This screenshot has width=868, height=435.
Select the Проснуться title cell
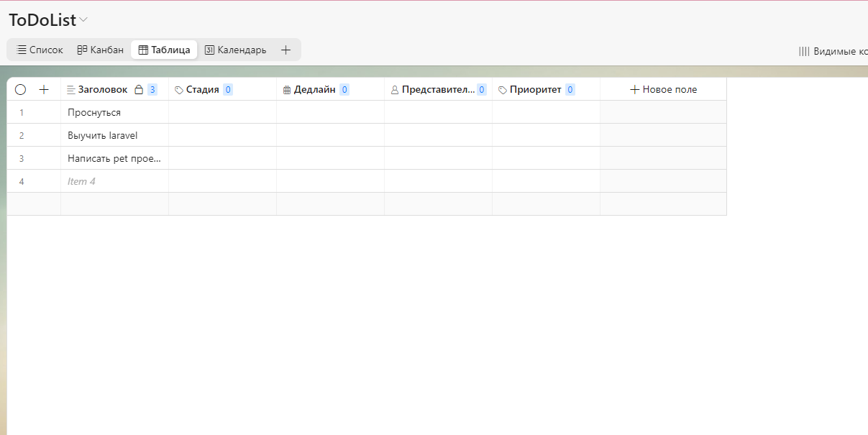point(115,112)
